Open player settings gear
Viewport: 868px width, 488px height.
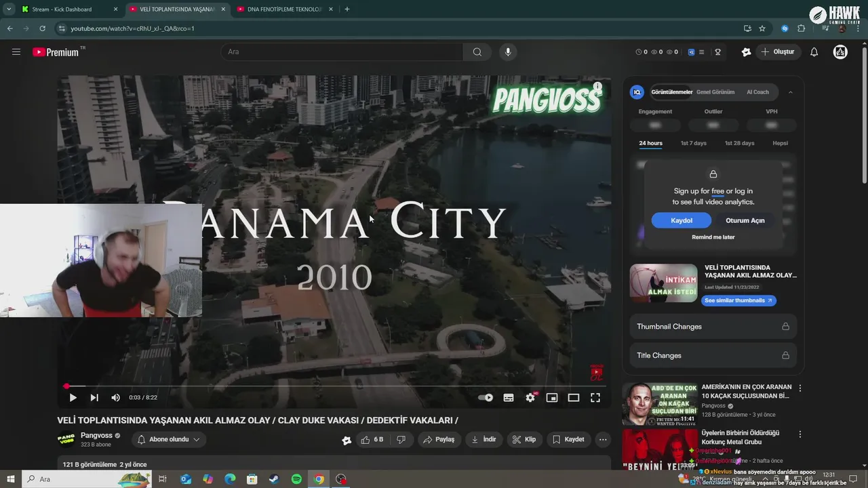[530, 398]
